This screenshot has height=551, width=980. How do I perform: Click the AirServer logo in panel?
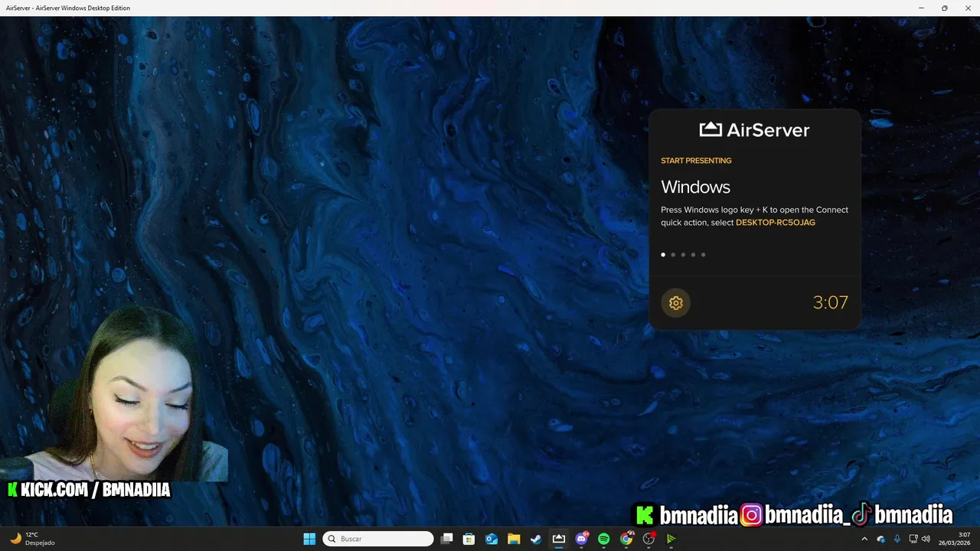point(754,129)
